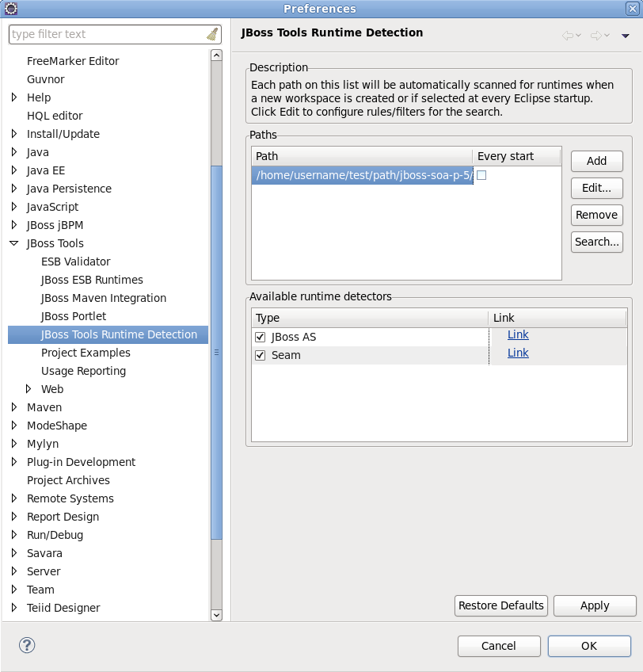
Task: Expand the Java EE node
Action: coord(14,170)
